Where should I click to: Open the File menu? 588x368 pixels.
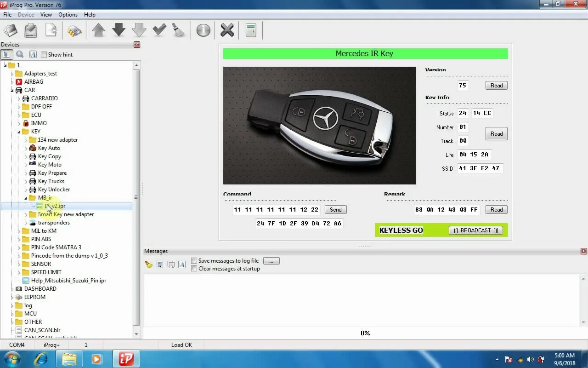coord(7,15)
